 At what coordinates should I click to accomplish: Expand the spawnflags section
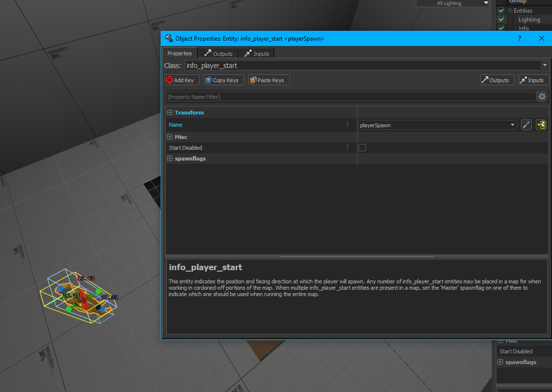[x=169, y=158]
